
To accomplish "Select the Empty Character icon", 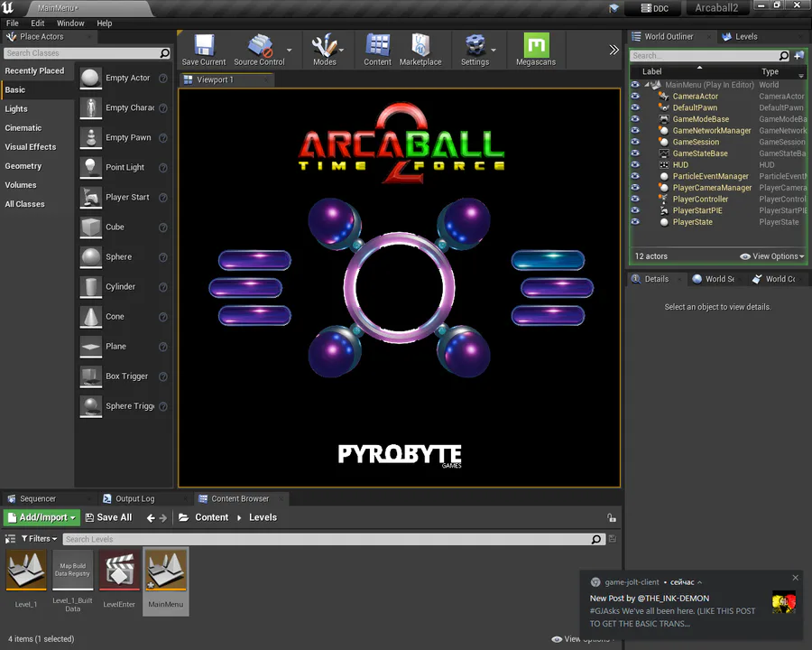I will point(90,107).
